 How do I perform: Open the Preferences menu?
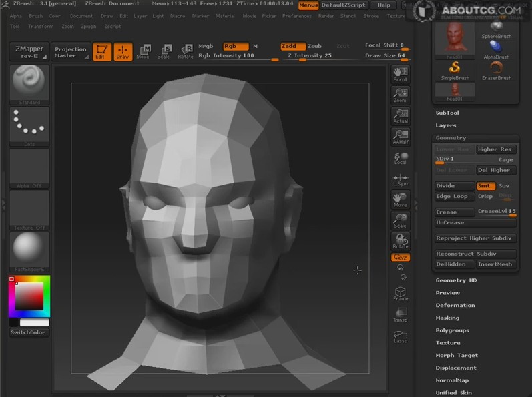pyautogui.click(x=297, y=16)
